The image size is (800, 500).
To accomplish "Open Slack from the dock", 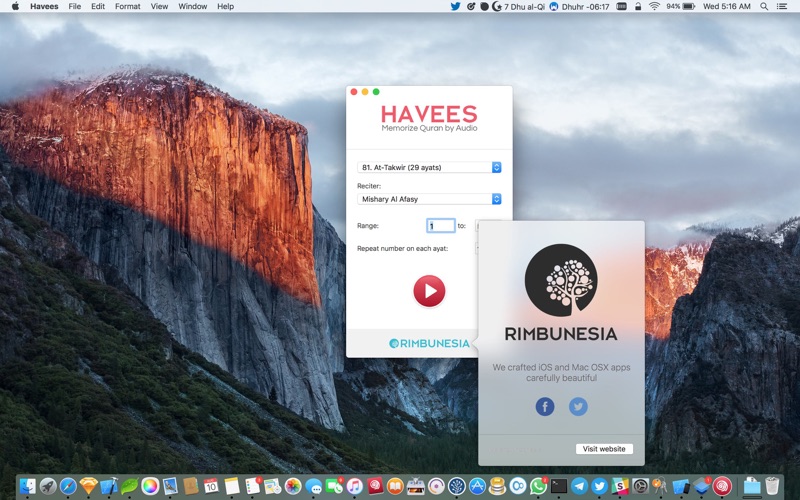I will point(620,486).
